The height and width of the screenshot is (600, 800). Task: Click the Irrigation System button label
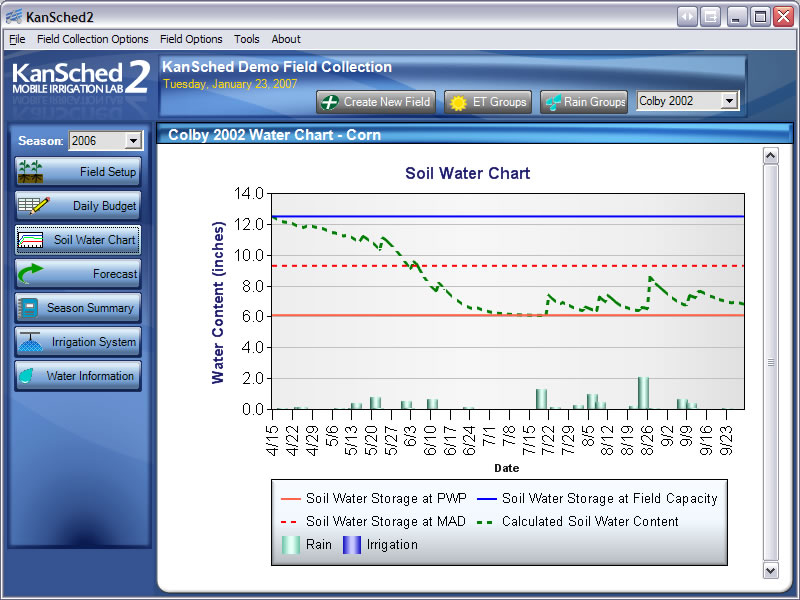(93, 342)
